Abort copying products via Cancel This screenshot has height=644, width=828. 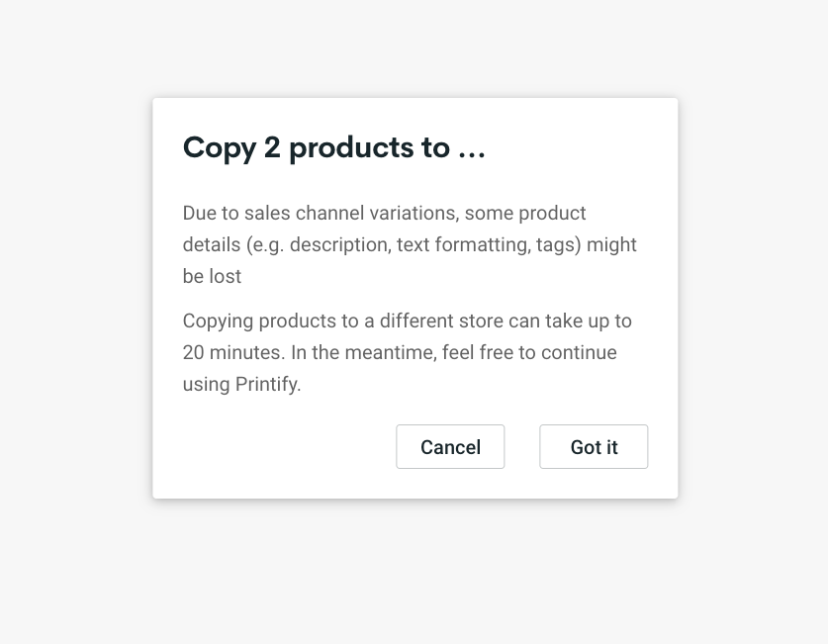click(x=450, y=446)
